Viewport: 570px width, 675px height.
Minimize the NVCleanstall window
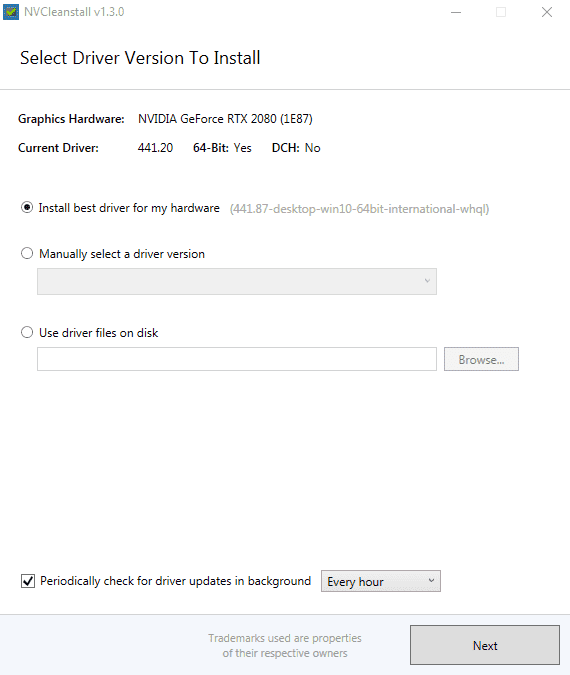click(x=456, y=12)
